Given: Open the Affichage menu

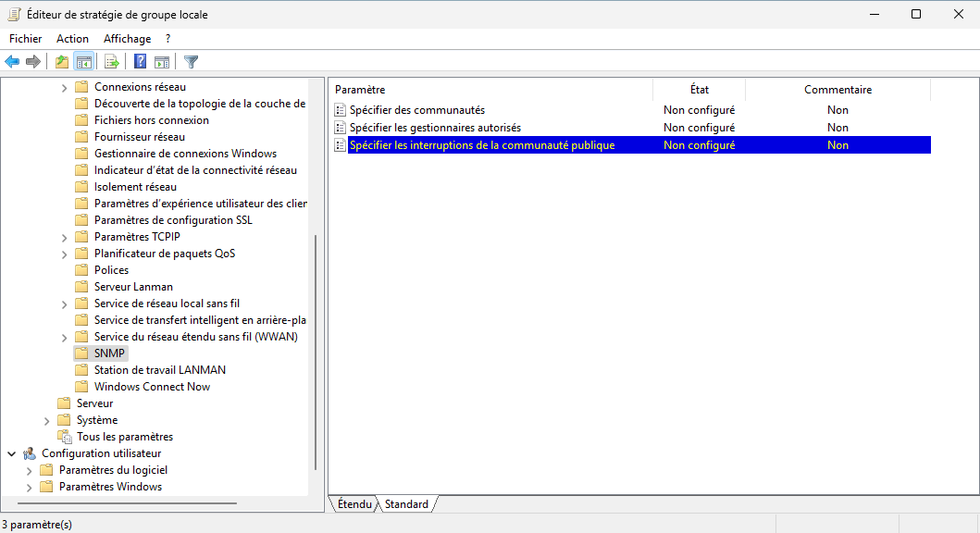Looking at the screenshot, I should pos(127,39).
